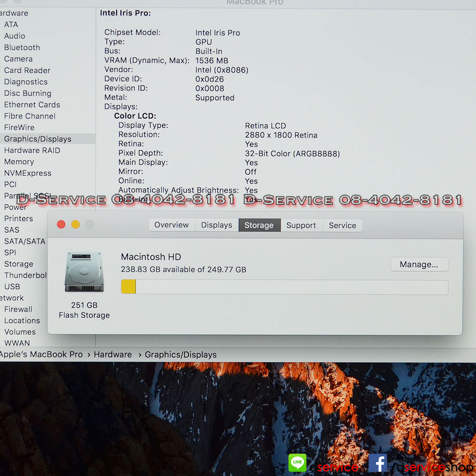
Task: Click the '251 GB Flash Storage' label
Action: (x=84, y=310)
